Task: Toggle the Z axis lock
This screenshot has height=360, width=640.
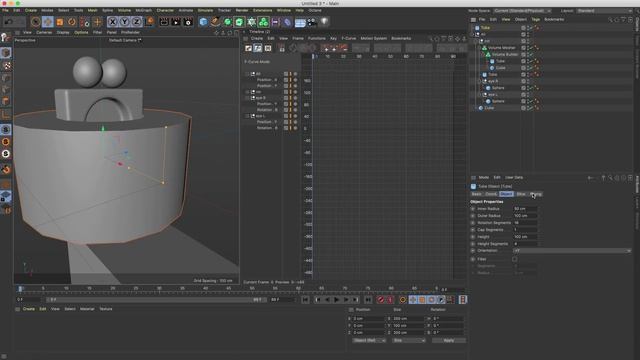Action: click(136, 22)
